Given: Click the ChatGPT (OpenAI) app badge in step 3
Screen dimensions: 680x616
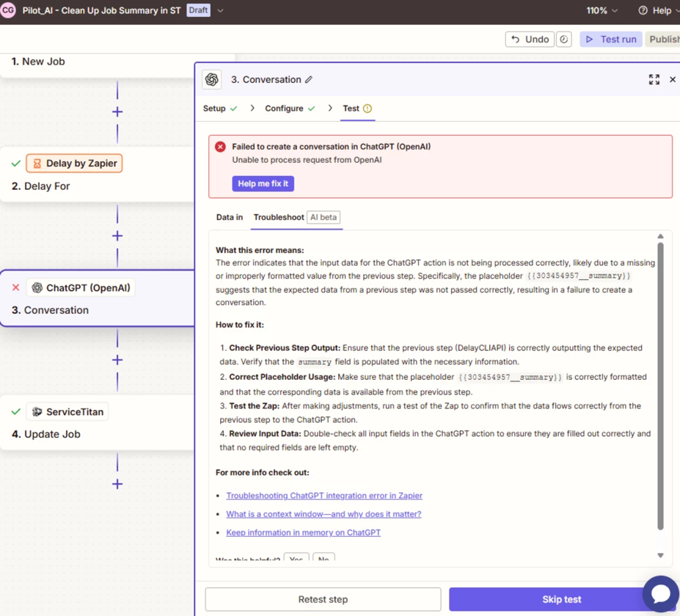Looking at the screenshot, I should pos(81,288).
